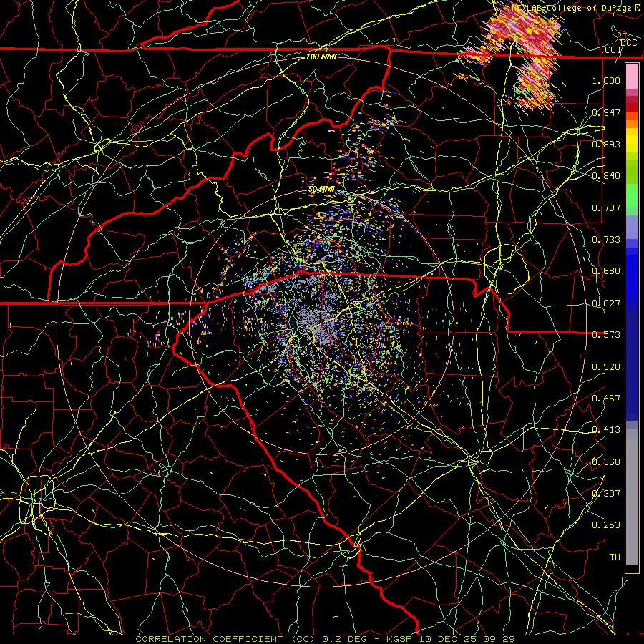Click the '50 NMI' range ring label
Viewport: 644px width, 644px height.
(321, 190)
